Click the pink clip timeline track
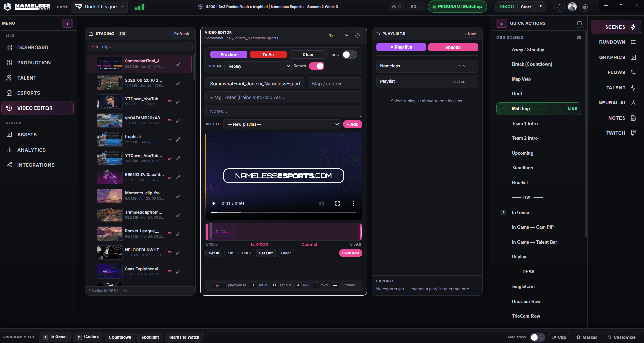The width and height of the screenshot is (644, 343). coord(284,232)
